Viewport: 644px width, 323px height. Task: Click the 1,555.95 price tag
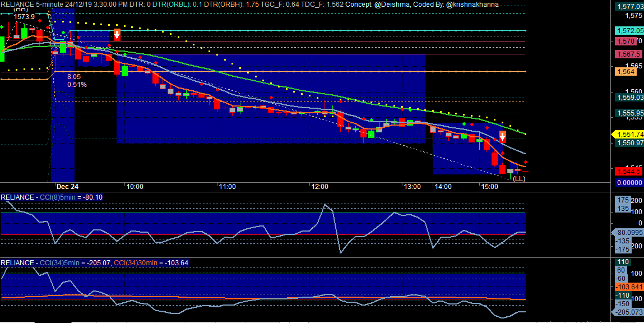click(629, 113)
